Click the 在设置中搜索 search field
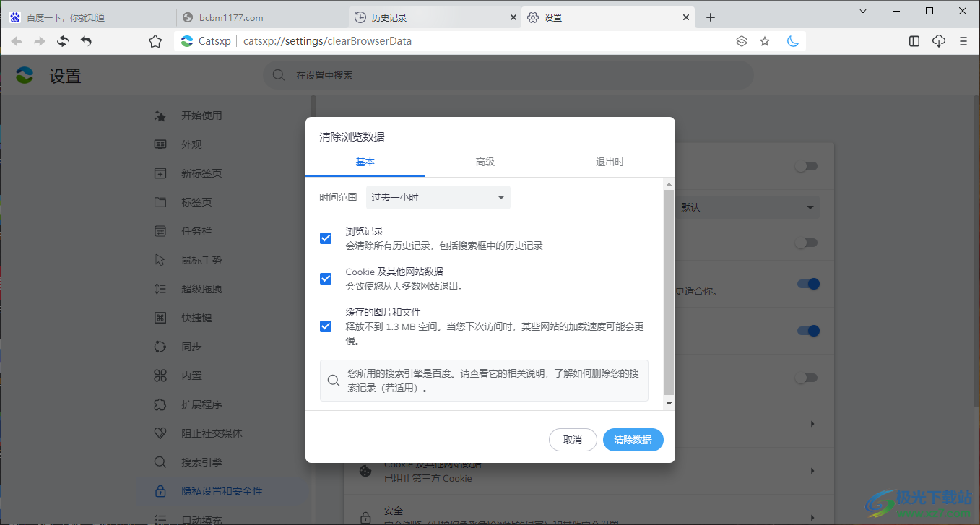 (506, 75)
